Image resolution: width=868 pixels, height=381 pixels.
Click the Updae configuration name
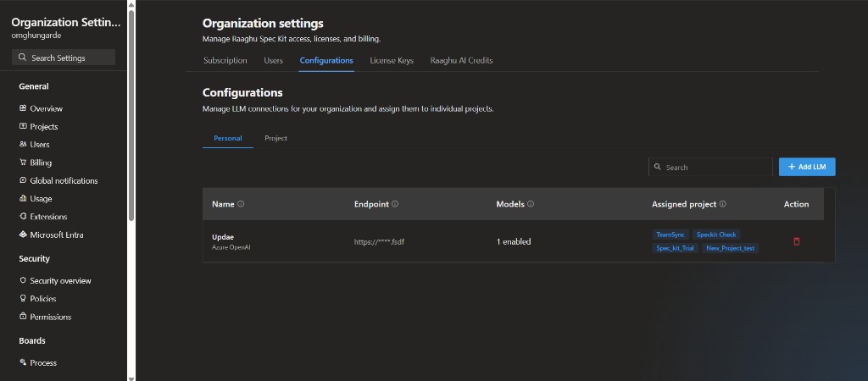[223, 237]
